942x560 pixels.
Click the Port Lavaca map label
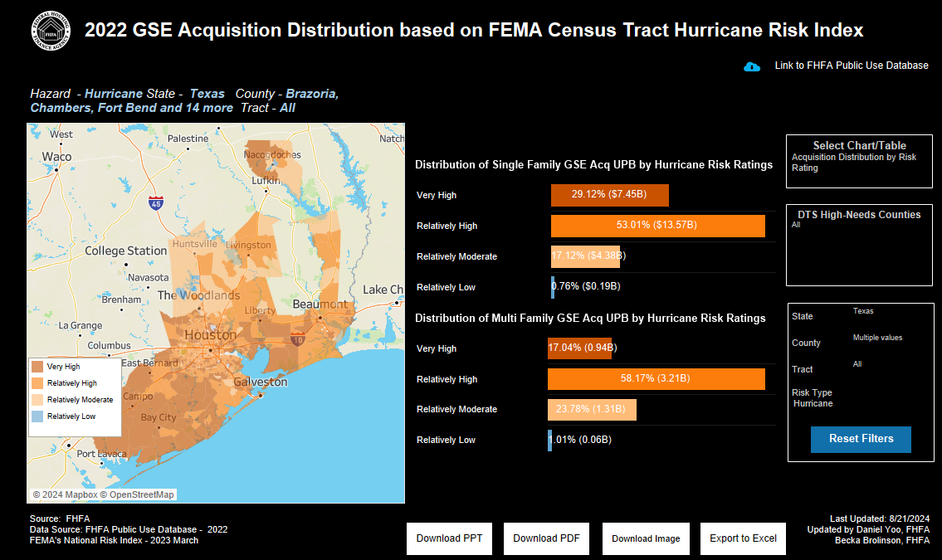(x=101, y=454)
